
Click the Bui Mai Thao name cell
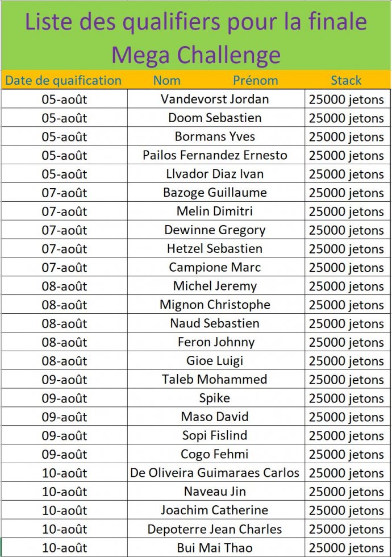[215, 547]
